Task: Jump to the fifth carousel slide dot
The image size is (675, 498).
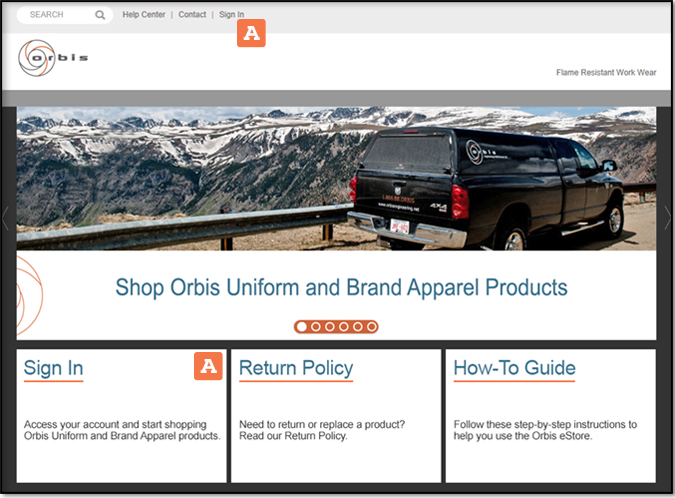Action: tap(357, 326)
